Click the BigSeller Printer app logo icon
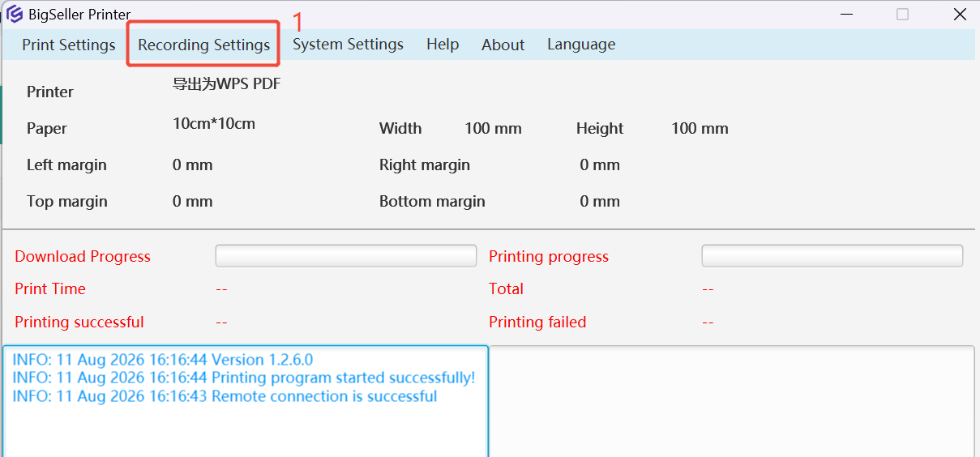The width and height of the screenshot is (980, 457). [x=15, y=14]
